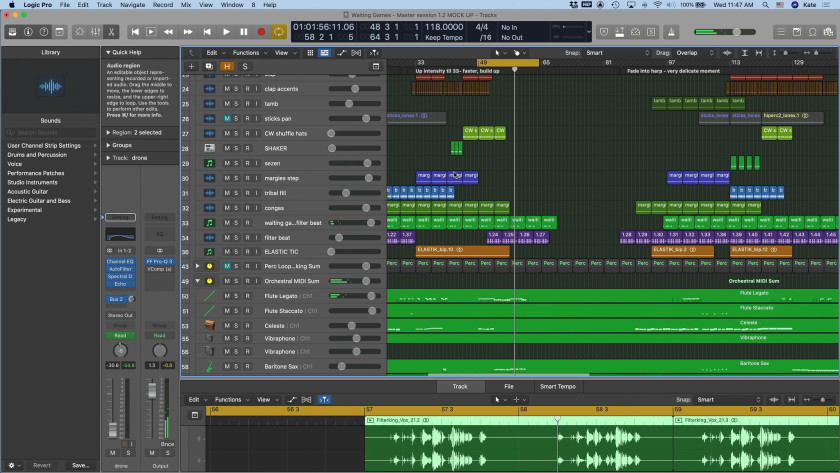This screenshot has width=840, height=473.
Task: Click Stereo Out output slot
Action: (x=121, y=316)
